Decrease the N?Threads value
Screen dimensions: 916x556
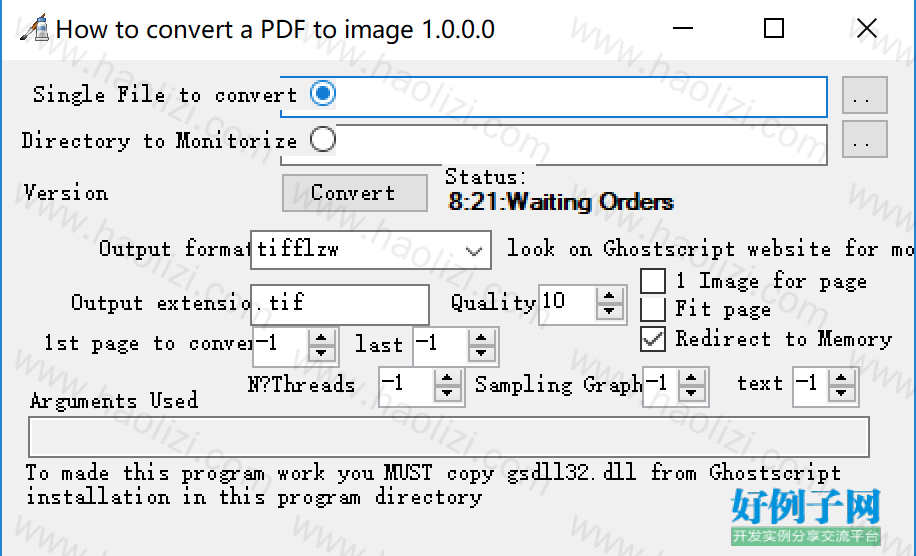[x=447, y=394]
